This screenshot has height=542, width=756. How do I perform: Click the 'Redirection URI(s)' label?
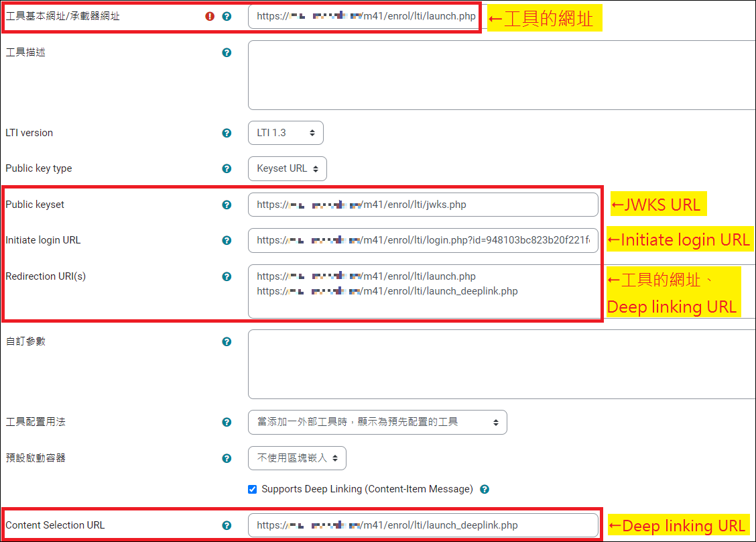46,276
